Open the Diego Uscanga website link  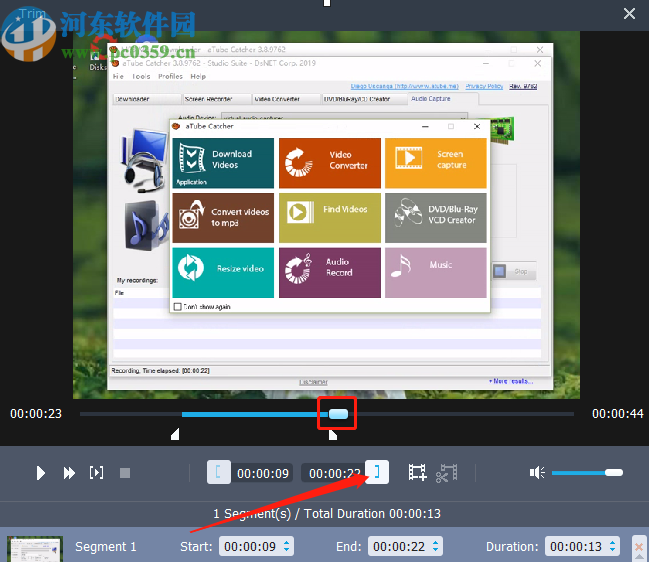[x=404, y=86]
